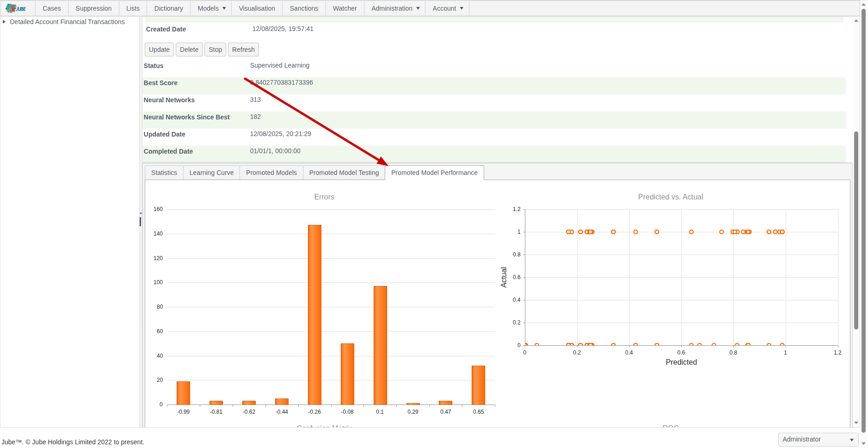Select the Promoted Model Performance tab
The image size is (868, 448).
coord(434,173)
